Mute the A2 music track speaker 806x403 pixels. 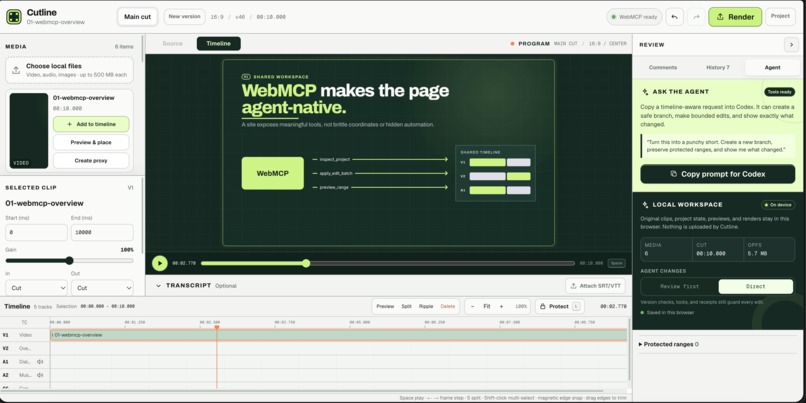point(40,375)
